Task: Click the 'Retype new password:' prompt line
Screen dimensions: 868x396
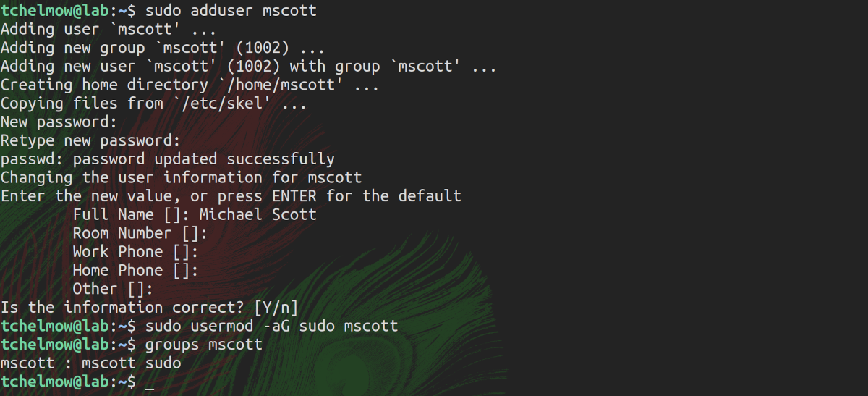Action: click(90, 140)
